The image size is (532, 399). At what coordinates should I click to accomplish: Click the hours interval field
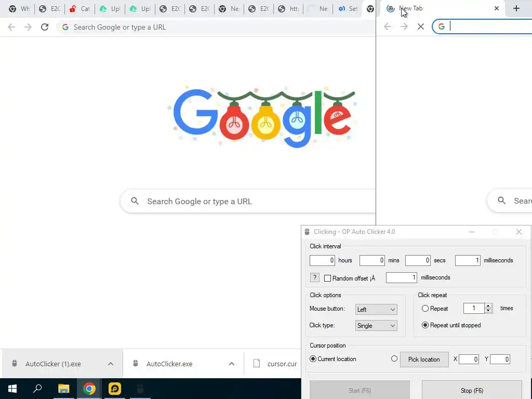322,260
